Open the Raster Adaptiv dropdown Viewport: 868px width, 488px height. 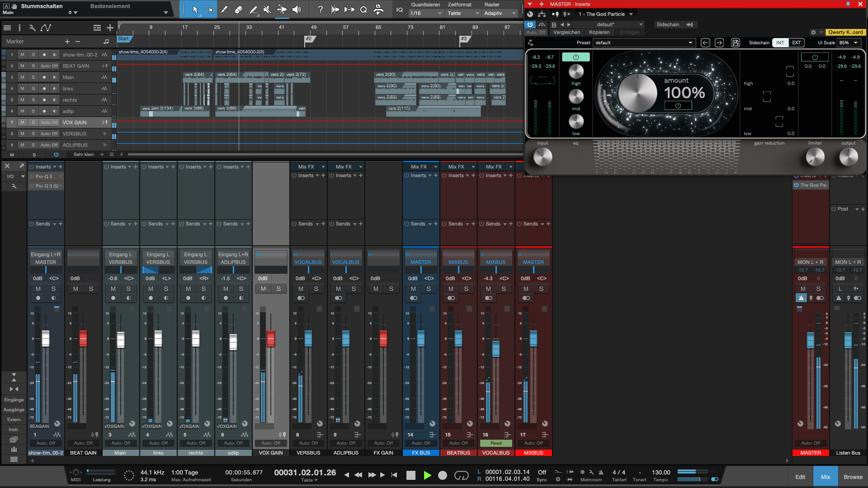[500, 13]
